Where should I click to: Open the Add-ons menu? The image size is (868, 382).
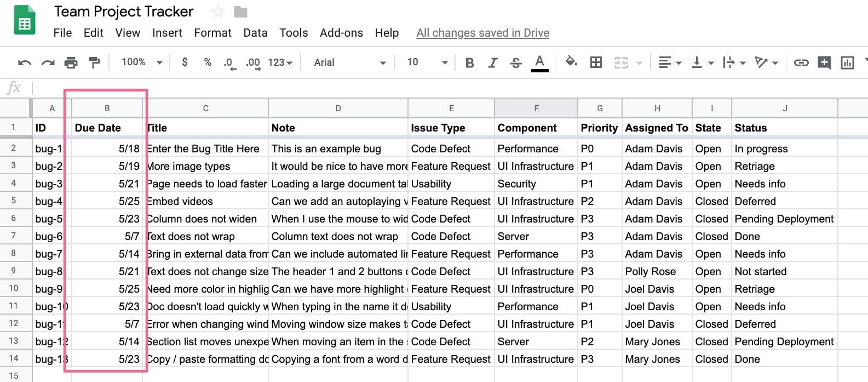pos(341,33)
